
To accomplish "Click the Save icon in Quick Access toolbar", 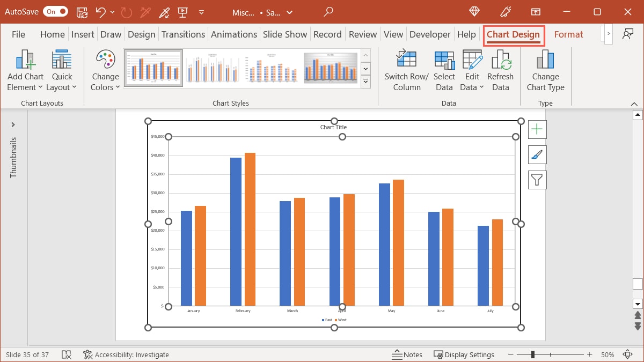I will pos(82,11).
